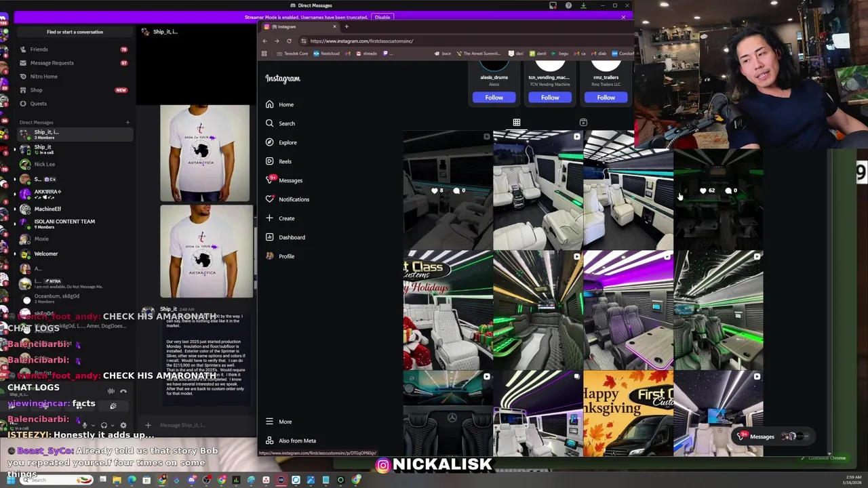The width and height of the screenshot is (868, 488).
Task: Open Profile in Instagram's sidebar
Action: pos(281,256)
